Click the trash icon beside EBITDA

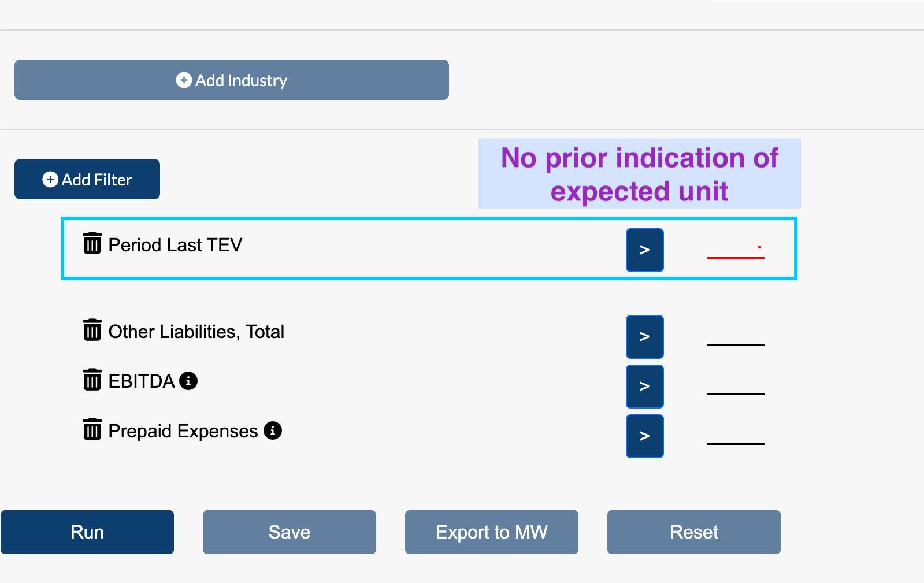92,380
